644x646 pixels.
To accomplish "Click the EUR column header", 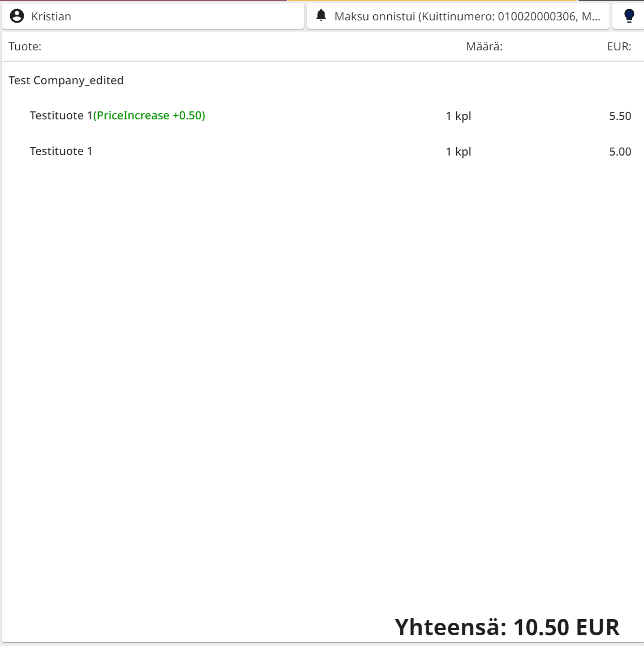I will [619, 46].
